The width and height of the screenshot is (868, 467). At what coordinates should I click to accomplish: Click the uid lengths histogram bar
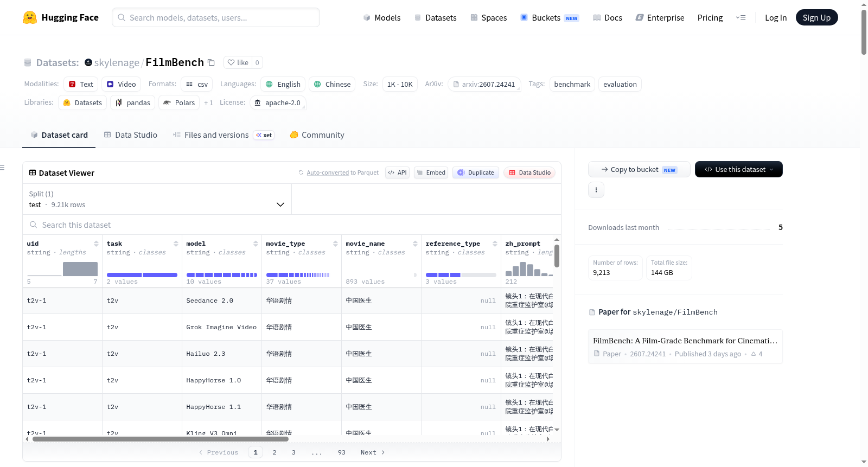80,269
